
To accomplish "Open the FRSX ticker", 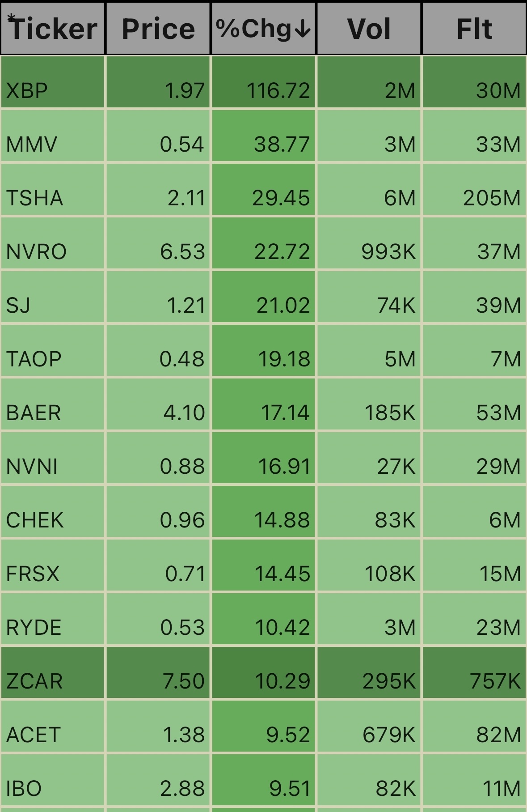I will (33, 574).
